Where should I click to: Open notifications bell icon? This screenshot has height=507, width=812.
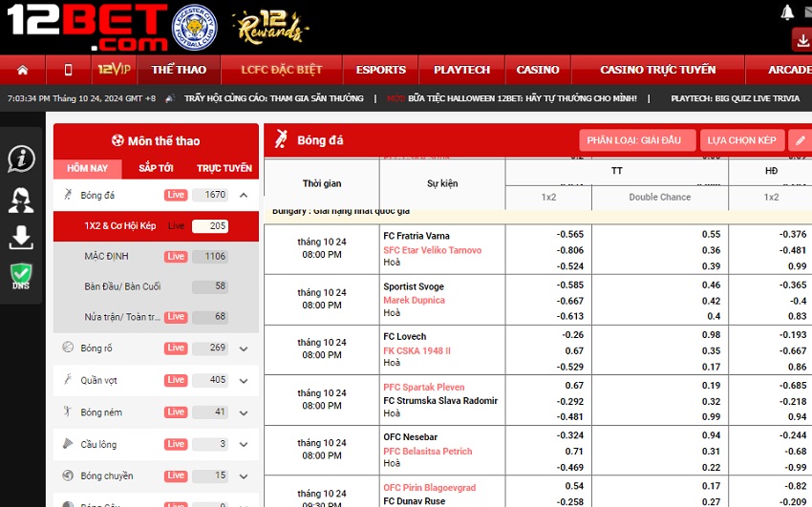click(787, 11)
